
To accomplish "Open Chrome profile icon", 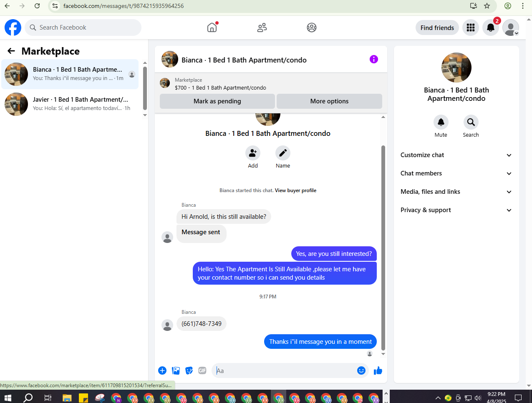I will pyautogui.click(x=508, y=6).
